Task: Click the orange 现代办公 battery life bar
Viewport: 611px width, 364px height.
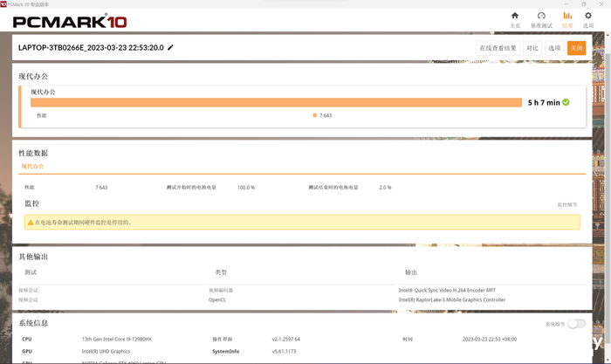Action: [x=276, y=102]
